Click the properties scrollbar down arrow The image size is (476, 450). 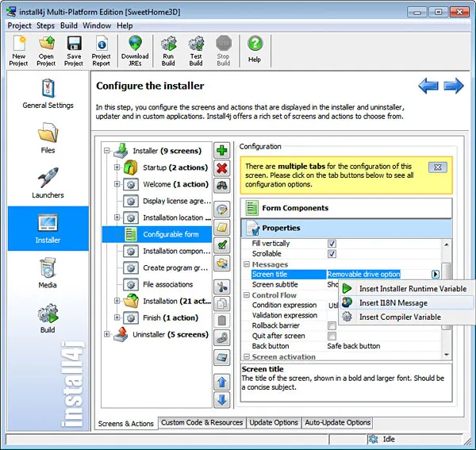tap(446, 354)
